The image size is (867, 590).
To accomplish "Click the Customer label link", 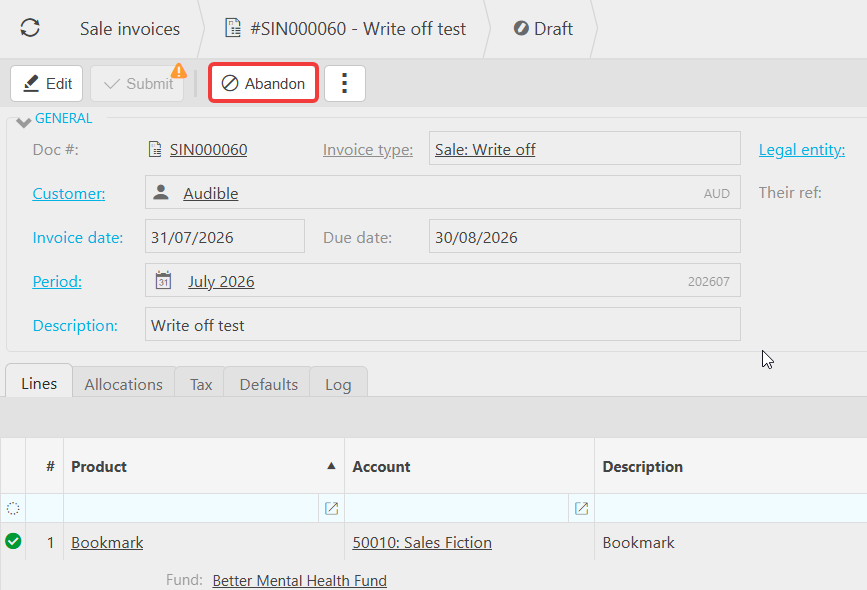I will pyautogui.click(x=69, y=194).
